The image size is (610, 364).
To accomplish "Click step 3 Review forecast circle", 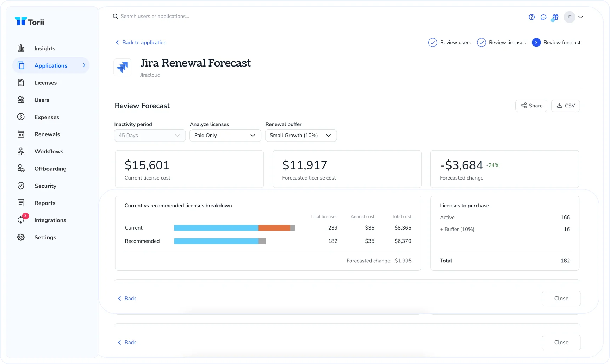I will (x=536, y=43).
